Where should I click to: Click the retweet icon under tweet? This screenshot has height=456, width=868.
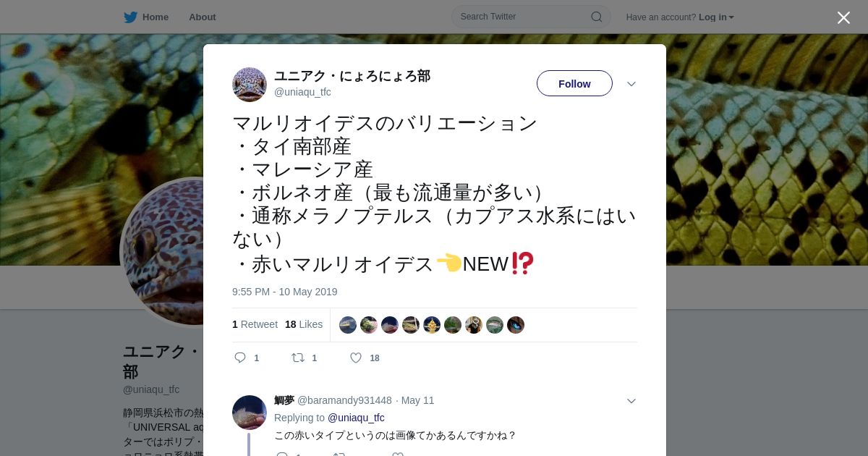297,358
